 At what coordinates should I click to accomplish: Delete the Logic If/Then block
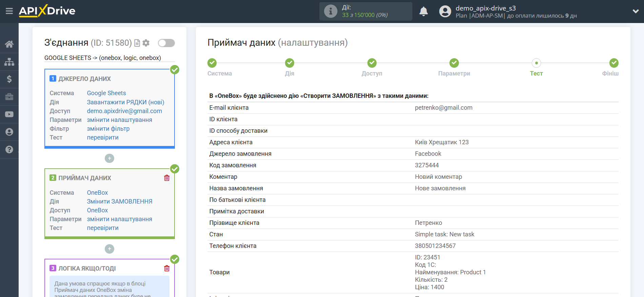167,268
